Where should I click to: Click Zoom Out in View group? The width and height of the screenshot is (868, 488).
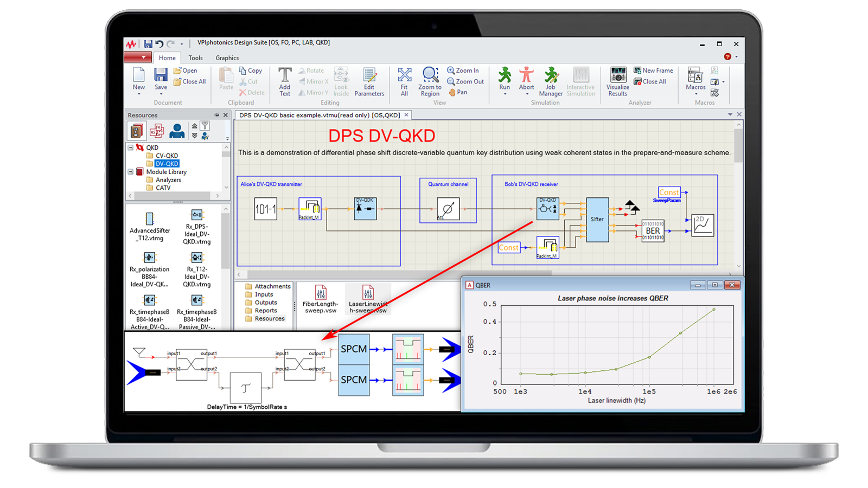[465, 82]
